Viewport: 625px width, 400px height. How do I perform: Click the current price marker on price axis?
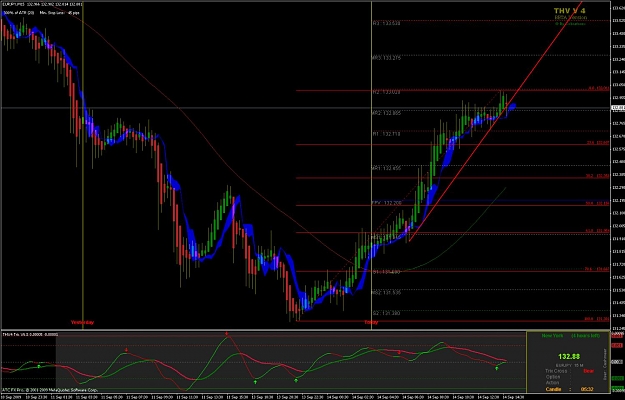tap(617, 108)
